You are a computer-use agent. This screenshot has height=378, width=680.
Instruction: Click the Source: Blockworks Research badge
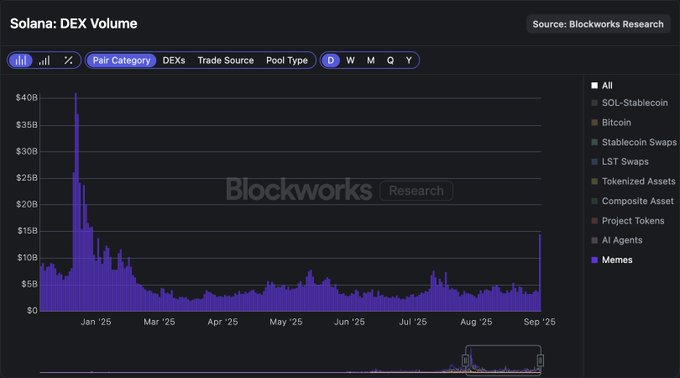coord(598,24)
